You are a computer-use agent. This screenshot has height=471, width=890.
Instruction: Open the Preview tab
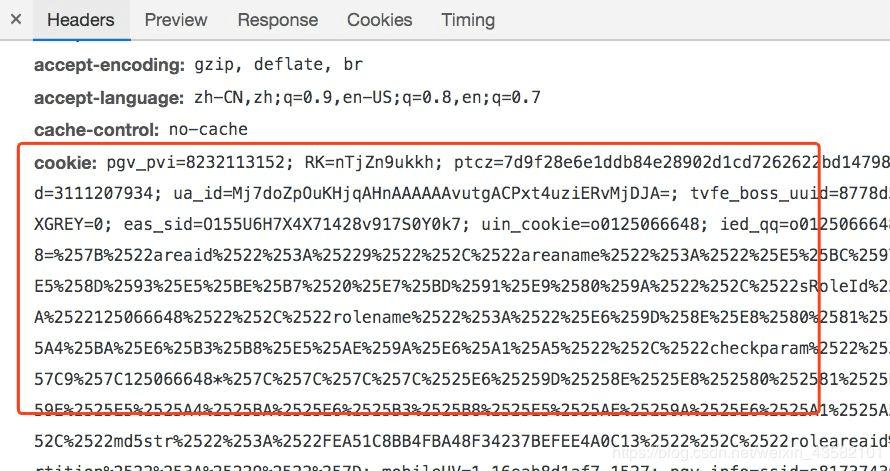click(x=176, y=19)
